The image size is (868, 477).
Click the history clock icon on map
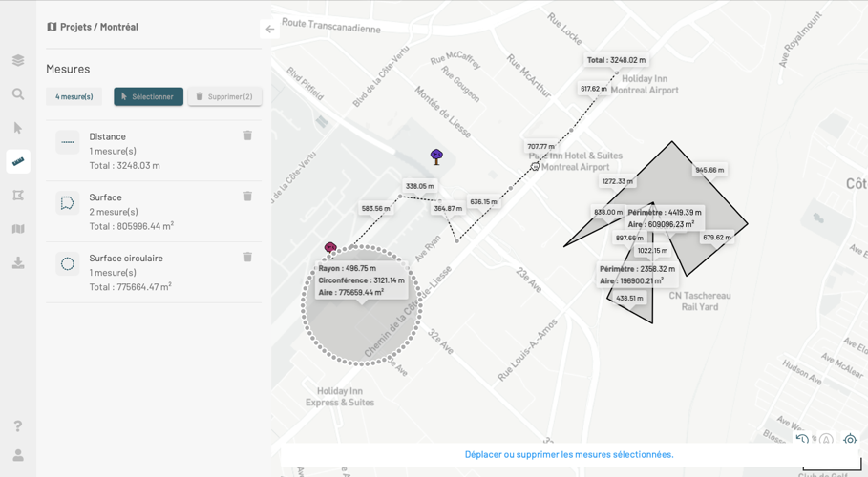point(802,440)
